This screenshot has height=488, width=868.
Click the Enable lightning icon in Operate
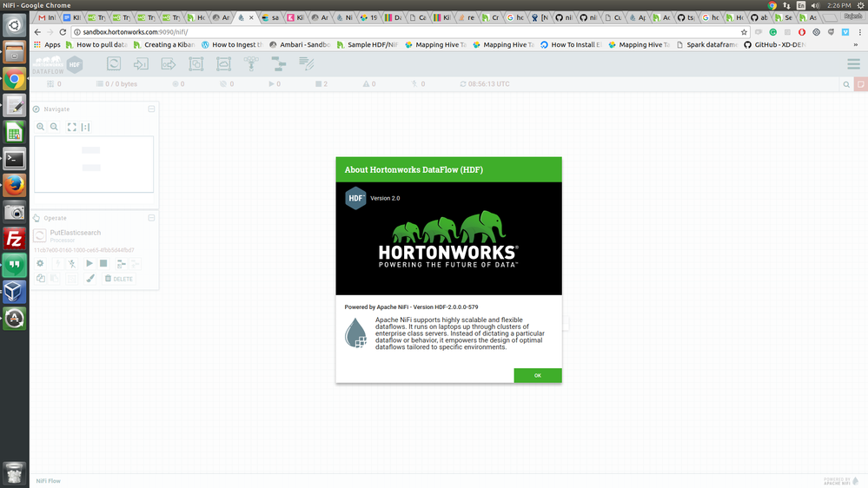click(56, 263)
